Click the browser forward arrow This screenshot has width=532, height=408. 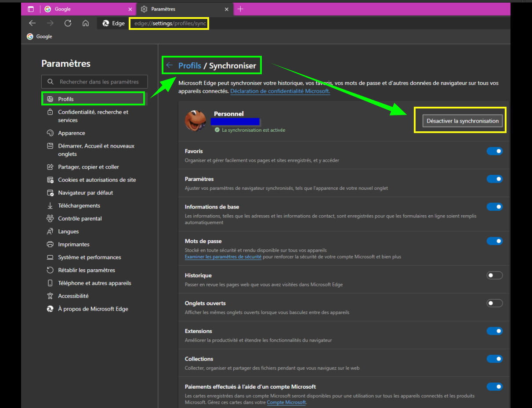tap(50, 23)
